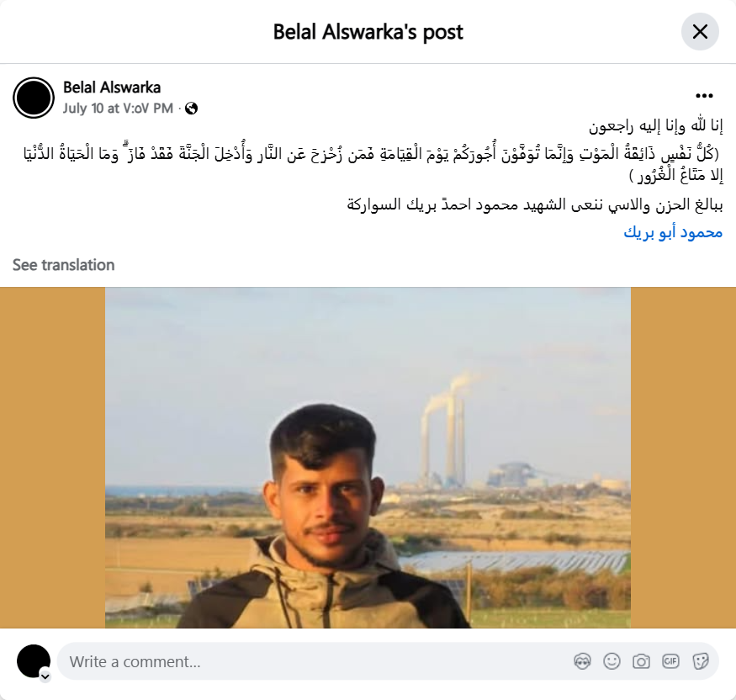Close the Belal Alswarka's post dialog
The height and width of the screenshot is (700, 736).
click(x=700, y=32)
